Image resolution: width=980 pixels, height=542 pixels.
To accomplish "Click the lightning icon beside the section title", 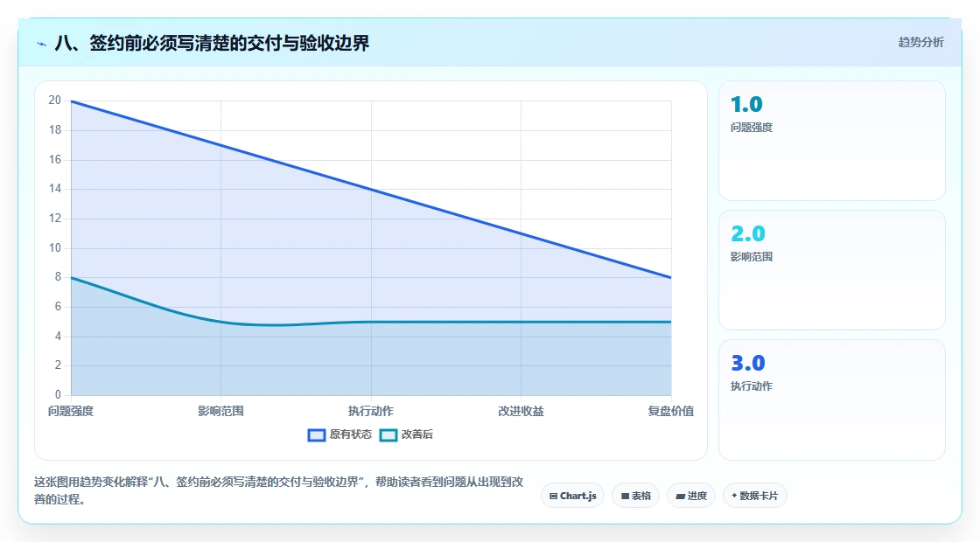I will coord(42,44).
